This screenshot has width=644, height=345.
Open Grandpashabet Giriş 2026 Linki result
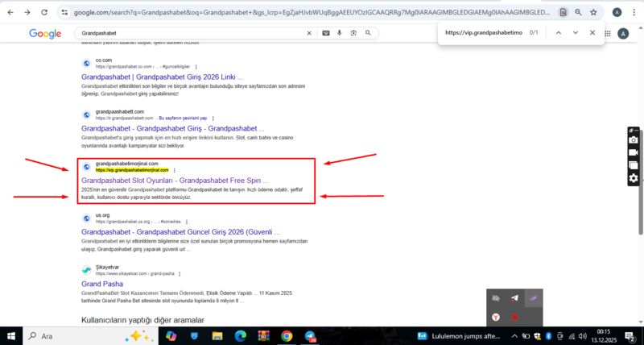163,77
